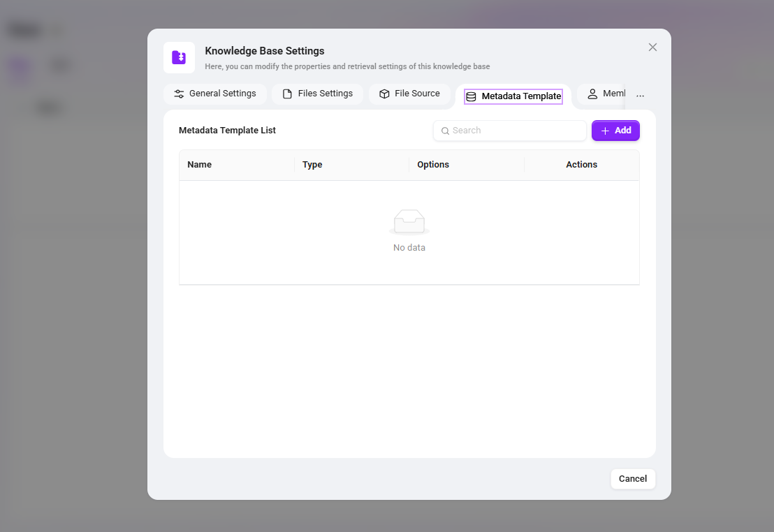Click the Add metadata template button
This screenshot has height=532, width=774.
pyautogui.click(x=615, y=131)
